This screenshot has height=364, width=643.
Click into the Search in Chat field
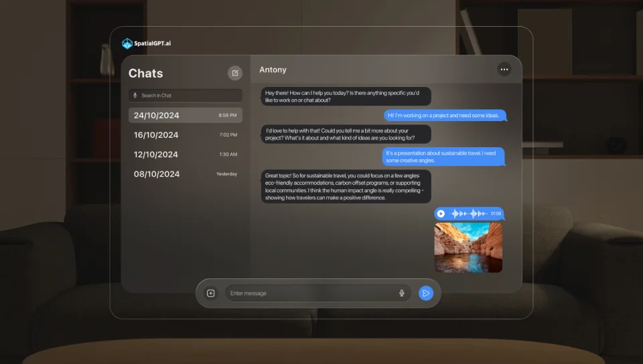(x=188, y=96)
